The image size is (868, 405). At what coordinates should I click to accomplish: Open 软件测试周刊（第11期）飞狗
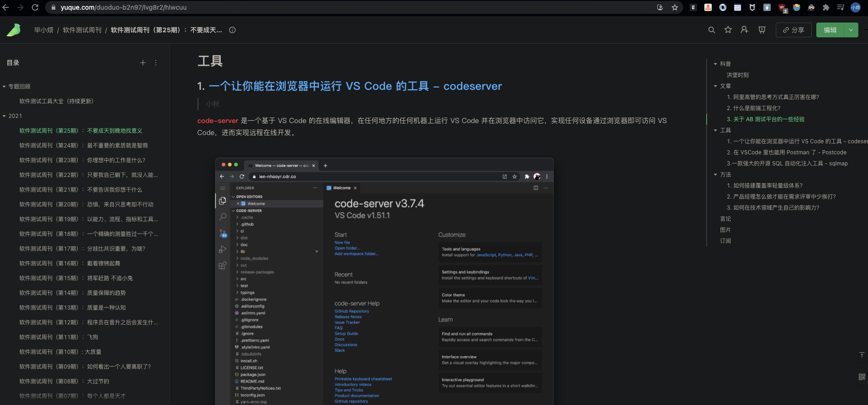point(59,337)
